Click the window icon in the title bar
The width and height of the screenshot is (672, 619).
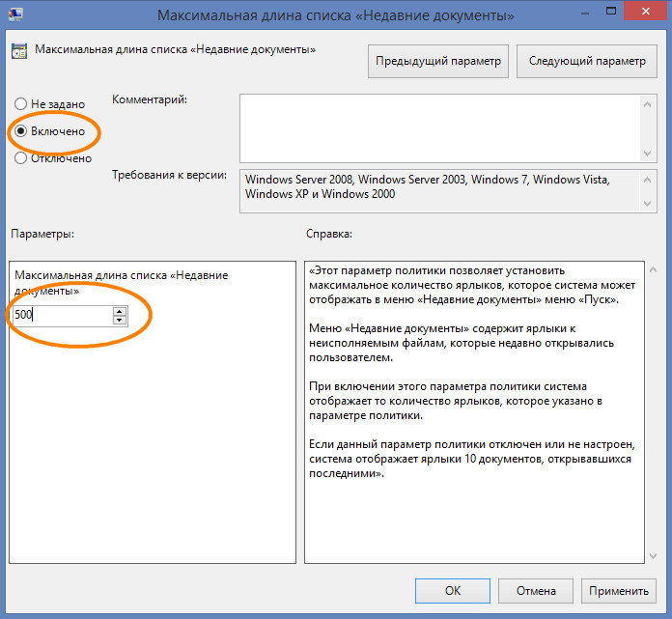click(x=14, y=14)
